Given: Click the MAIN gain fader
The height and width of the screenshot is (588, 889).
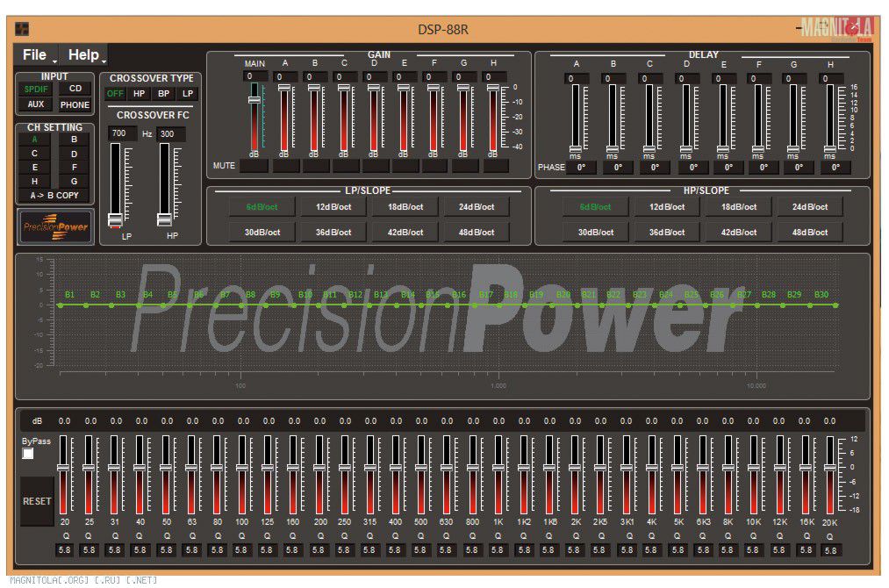Looking at the screenshot, I should point(255,117).
